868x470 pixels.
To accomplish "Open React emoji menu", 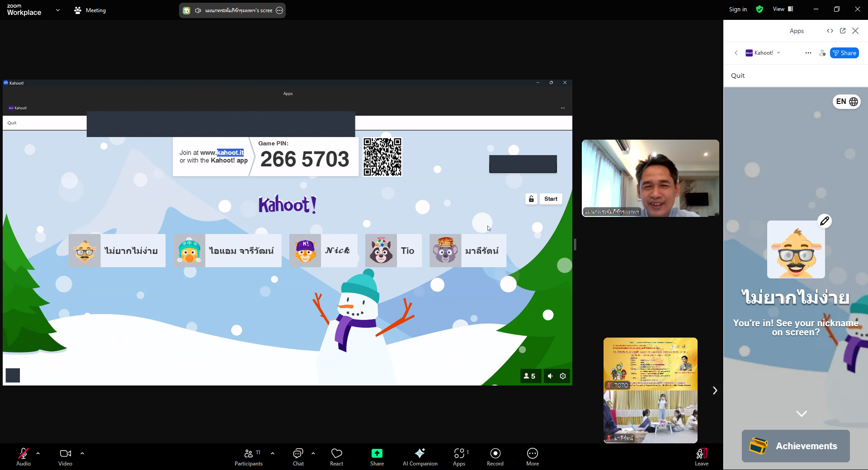I will tap(337, 456).
